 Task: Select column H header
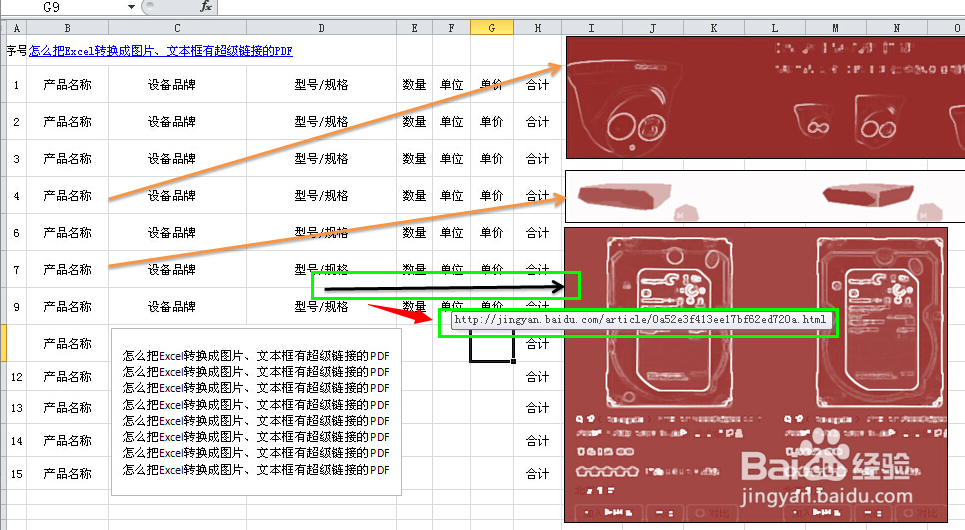tap(538, 28)
